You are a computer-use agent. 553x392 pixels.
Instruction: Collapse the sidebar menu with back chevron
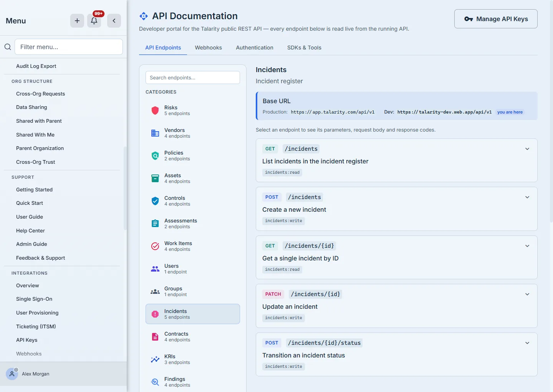[x=114, y=21]
